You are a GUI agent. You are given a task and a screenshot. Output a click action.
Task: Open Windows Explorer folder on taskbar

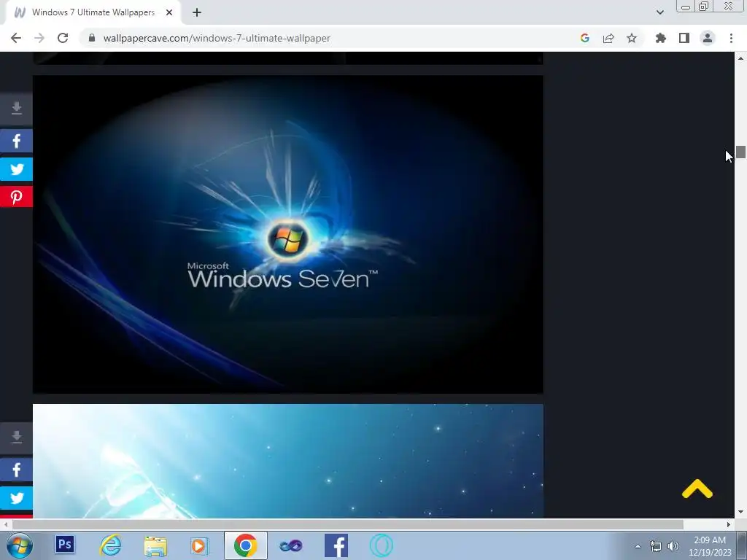coord(156,545)
